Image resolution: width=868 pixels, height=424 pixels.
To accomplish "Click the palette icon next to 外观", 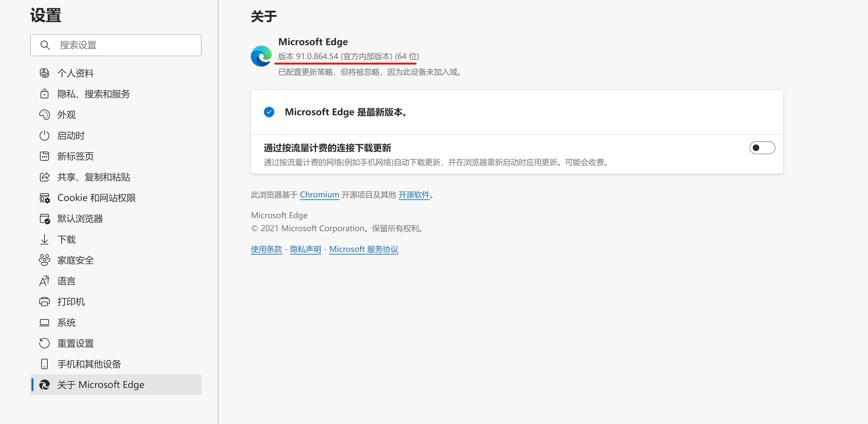I will coord(44,115).
